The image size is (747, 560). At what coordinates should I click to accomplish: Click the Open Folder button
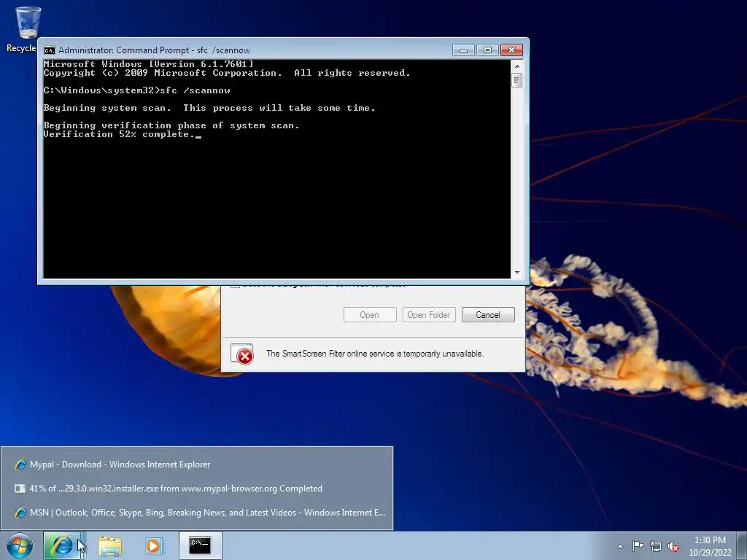429,315
